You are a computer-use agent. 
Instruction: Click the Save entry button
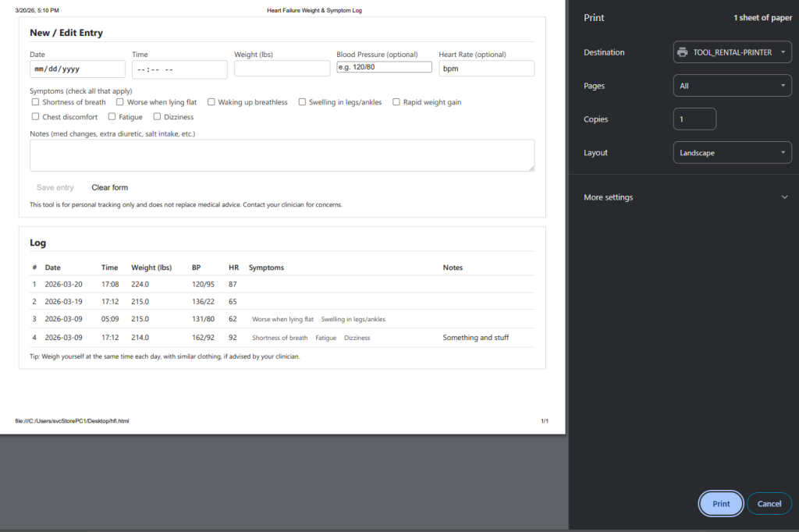[55, 187]
